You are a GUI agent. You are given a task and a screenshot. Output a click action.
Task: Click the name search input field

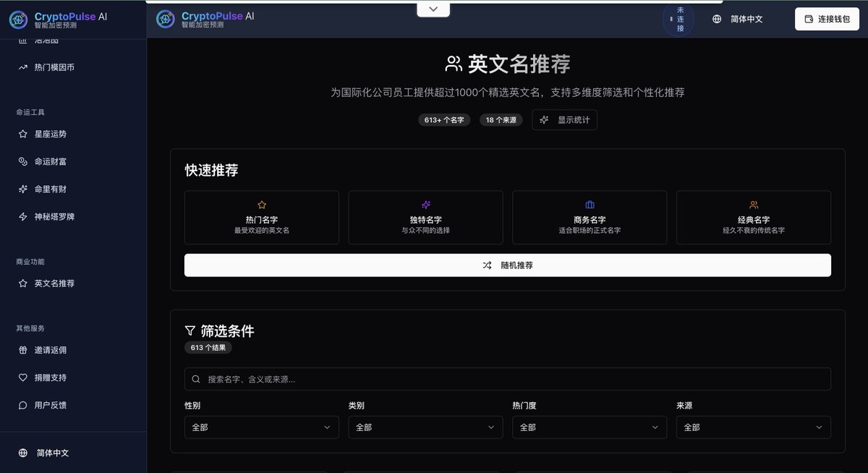coord(507,378)
